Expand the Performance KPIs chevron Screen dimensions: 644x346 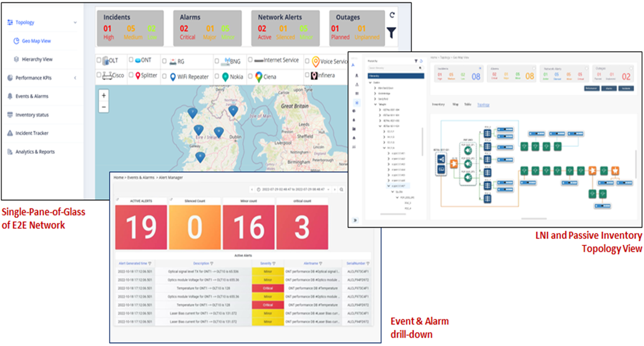(x=75, y=78)
